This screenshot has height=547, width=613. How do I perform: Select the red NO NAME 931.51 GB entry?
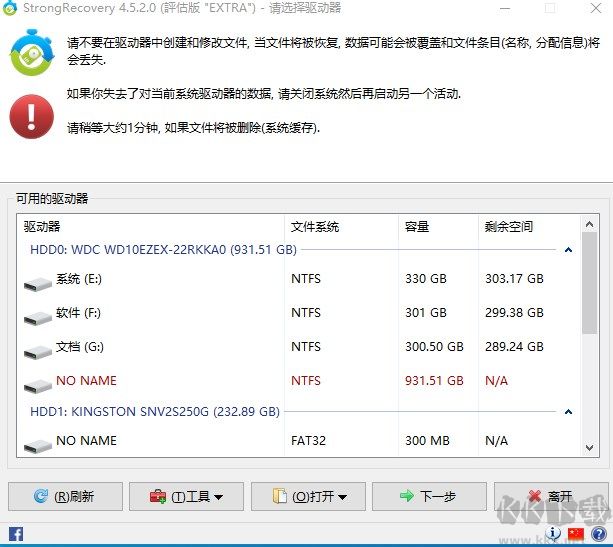tap(299, 381)
